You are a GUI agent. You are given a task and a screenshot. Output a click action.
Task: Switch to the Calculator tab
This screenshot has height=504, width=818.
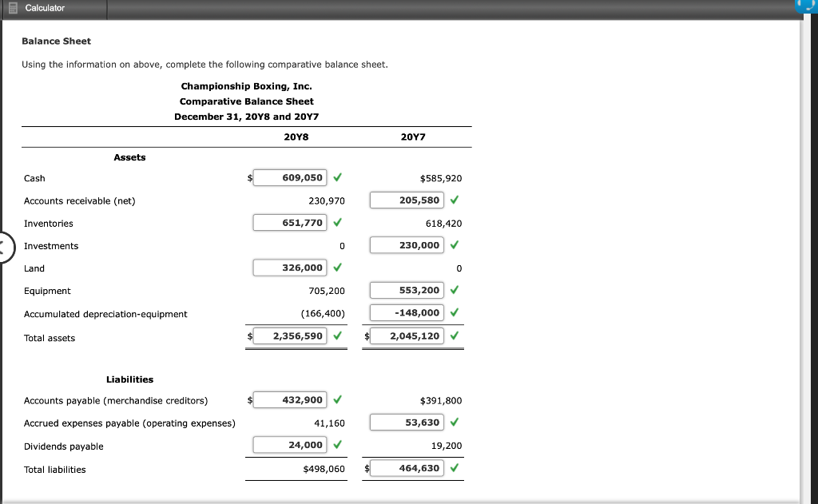(x=53, y=8)
